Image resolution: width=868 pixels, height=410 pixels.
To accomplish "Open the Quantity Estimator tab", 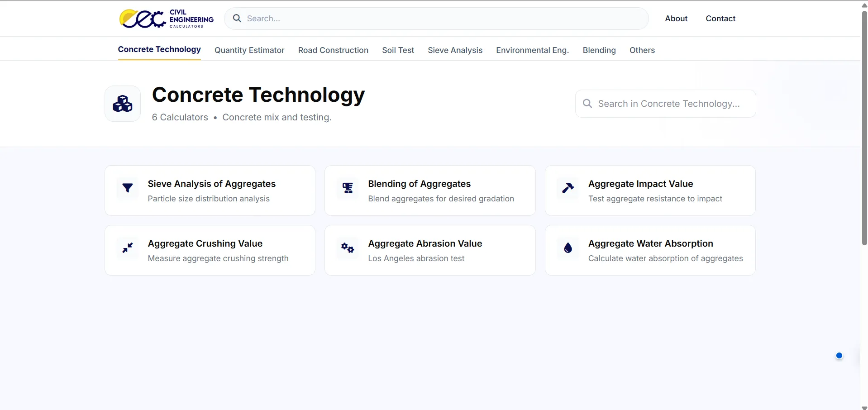I will pyautogui.click(x=249, y=50).
